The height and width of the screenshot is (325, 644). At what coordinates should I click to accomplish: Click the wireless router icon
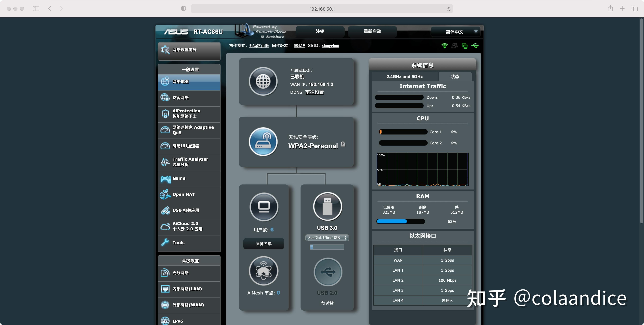263,142
